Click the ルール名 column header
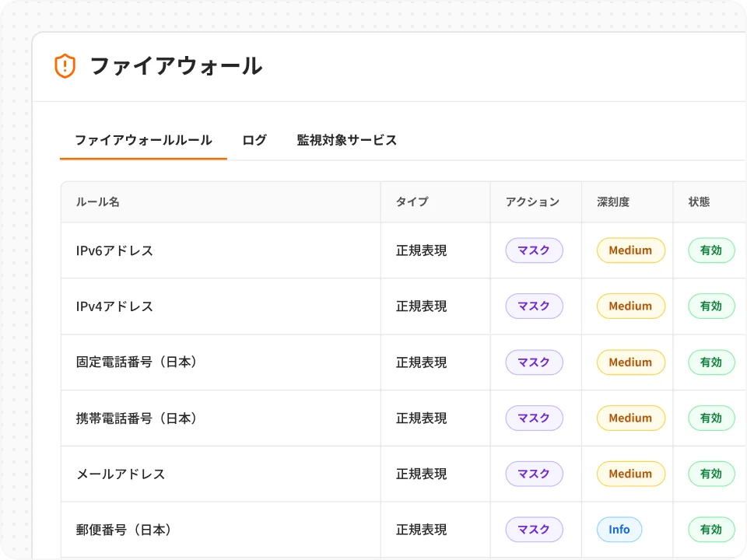747x560 pixels. coord(97,201)
